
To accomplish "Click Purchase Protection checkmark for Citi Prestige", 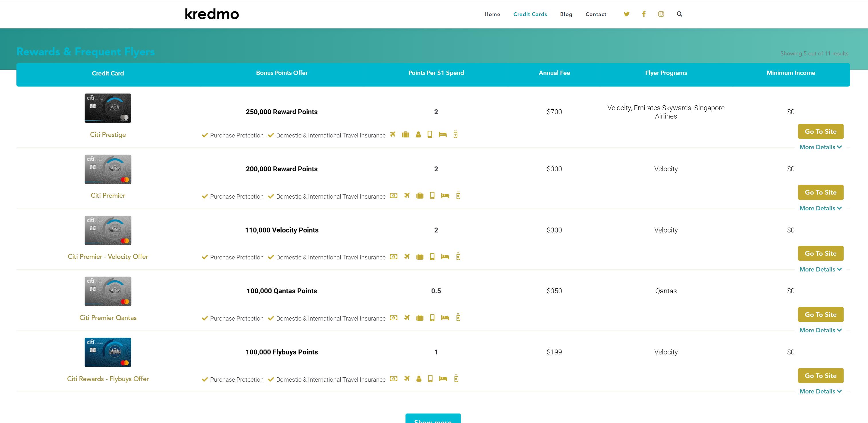I will (x=204, y=135).
